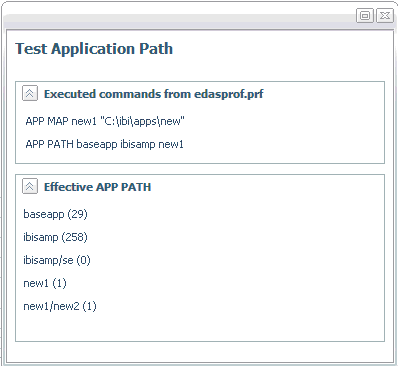Click the Executed commands panel blank area
The width and height of the screenshot is (398, 366).
[x=283, y=133]
